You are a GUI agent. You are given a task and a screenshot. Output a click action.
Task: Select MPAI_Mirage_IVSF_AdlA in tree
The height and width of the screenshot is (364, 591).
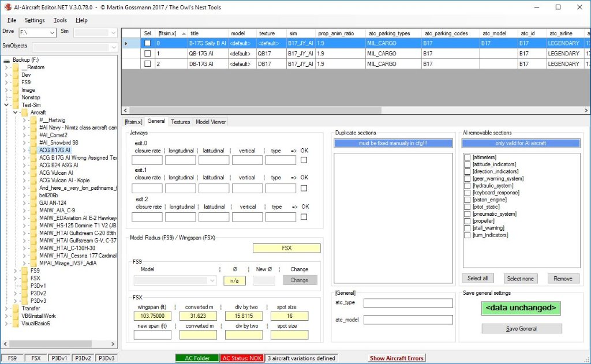(x=68, y=263)
